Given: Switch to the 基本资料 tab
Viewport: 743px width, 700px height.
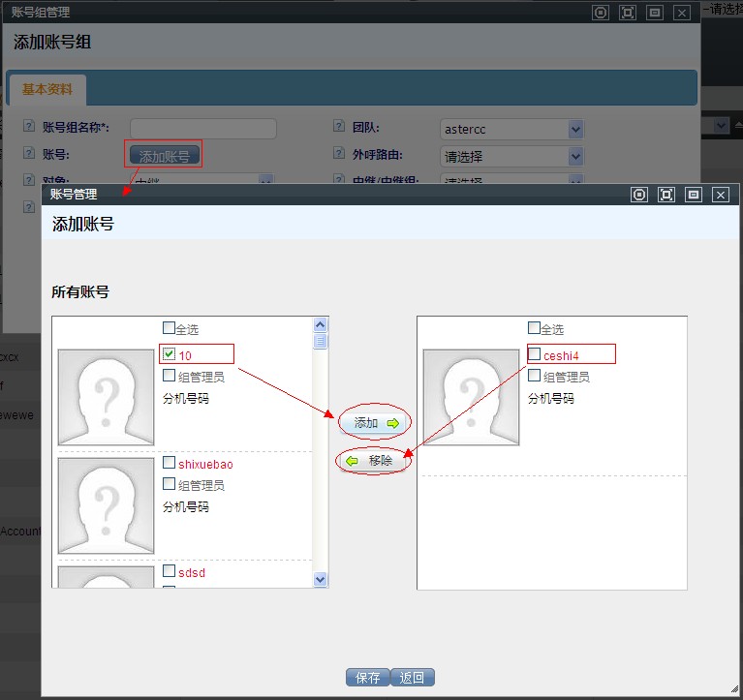Looking at the screenshot, I should pyautogui.click(x=46, y=89).
